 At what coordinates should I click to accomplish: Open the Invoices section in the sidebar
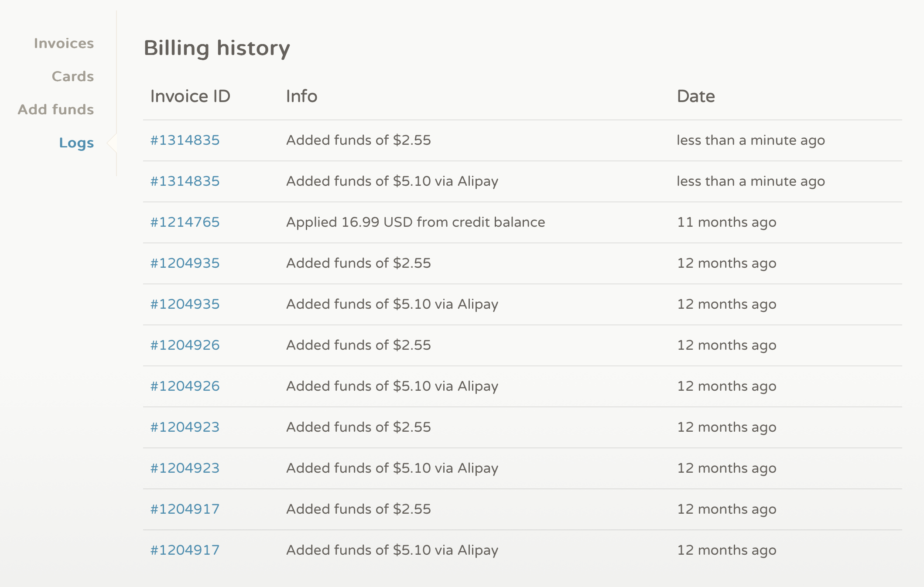click(64, 43)
